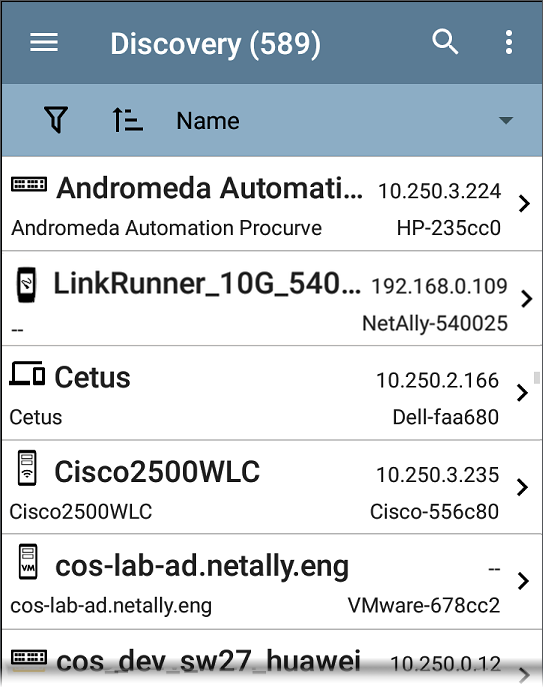
Task: Select MAC label Cisco-556c80
Action: pyautogui.click(x=434, y=512)
